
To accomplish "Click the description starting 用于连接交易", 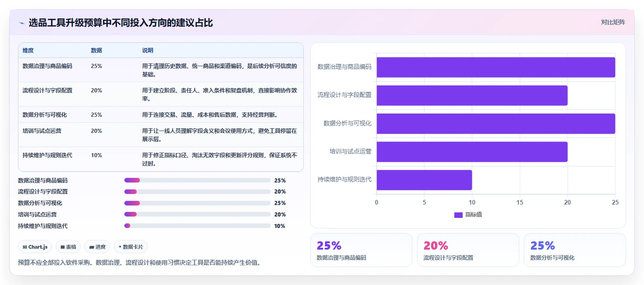I will click(210, 114).
